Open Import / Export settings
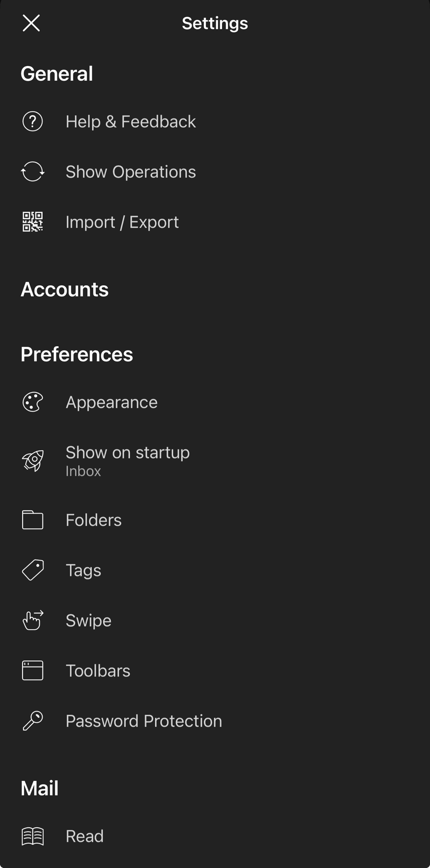The width and height of the screenshot is (430, 868). pos(215,222)
